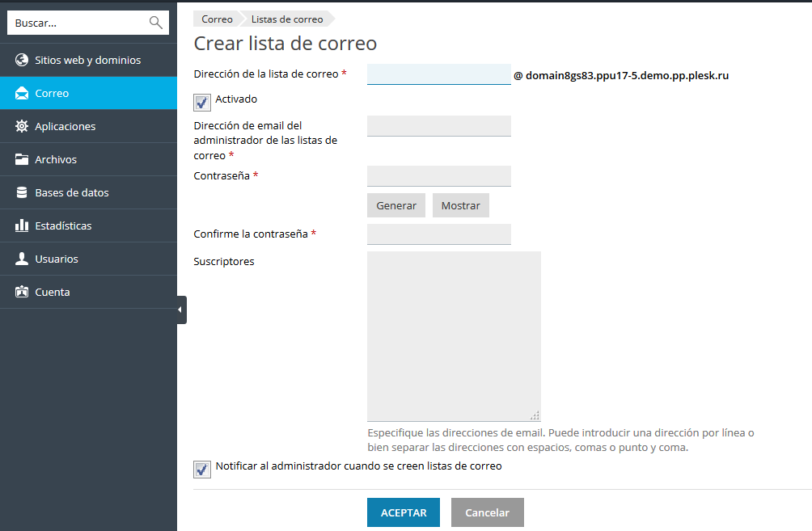Toggle Notificar al administrador checkbox
The height and width of the screenshot is (531, 812).
(x=202, y=469)
